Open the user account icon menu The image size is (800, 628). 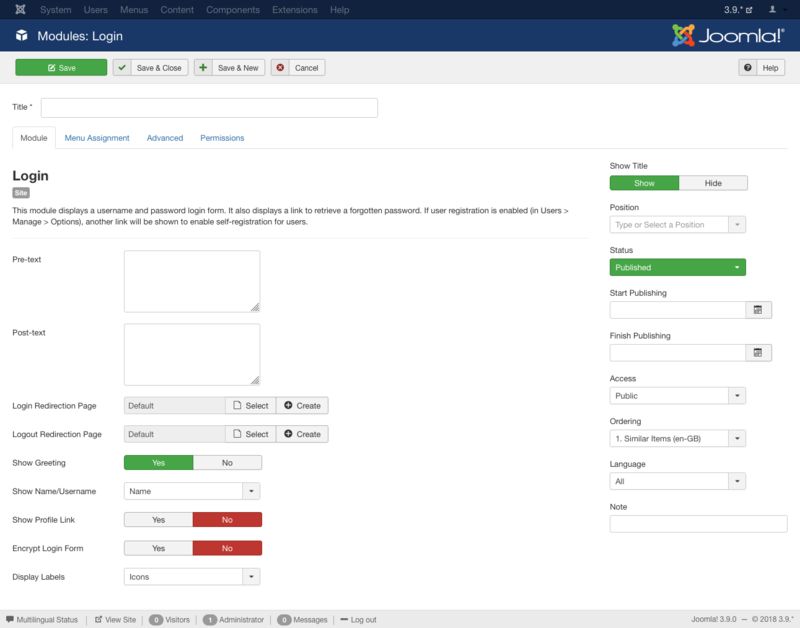(773, 10)
